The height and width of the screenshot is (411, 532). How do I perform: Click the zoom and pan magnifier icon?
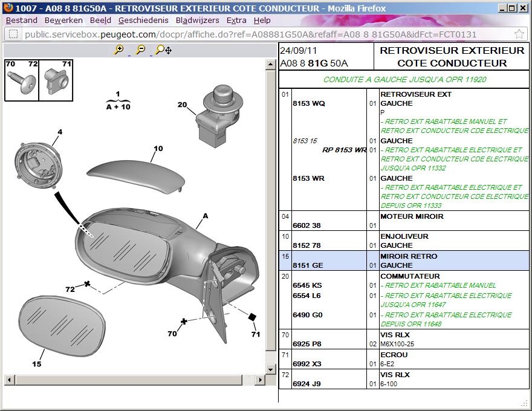[x=163, y=50]
